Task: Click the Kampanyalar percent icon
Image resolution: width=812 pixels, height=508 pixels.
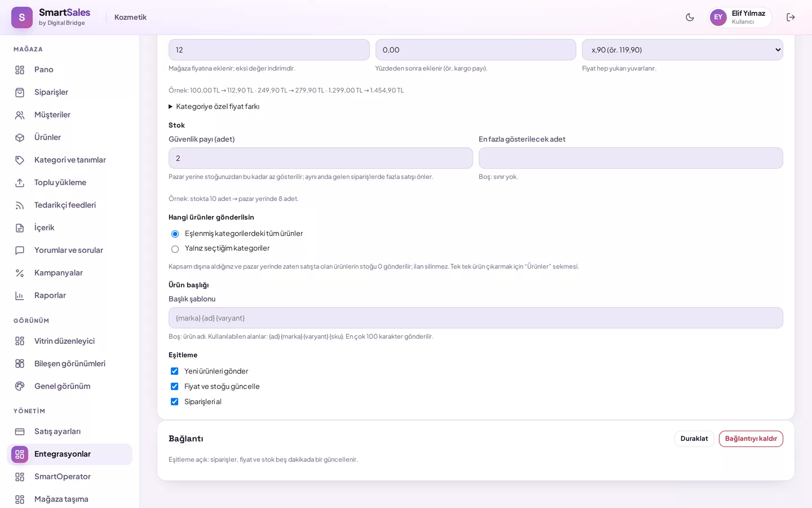Action: point(20,273)
